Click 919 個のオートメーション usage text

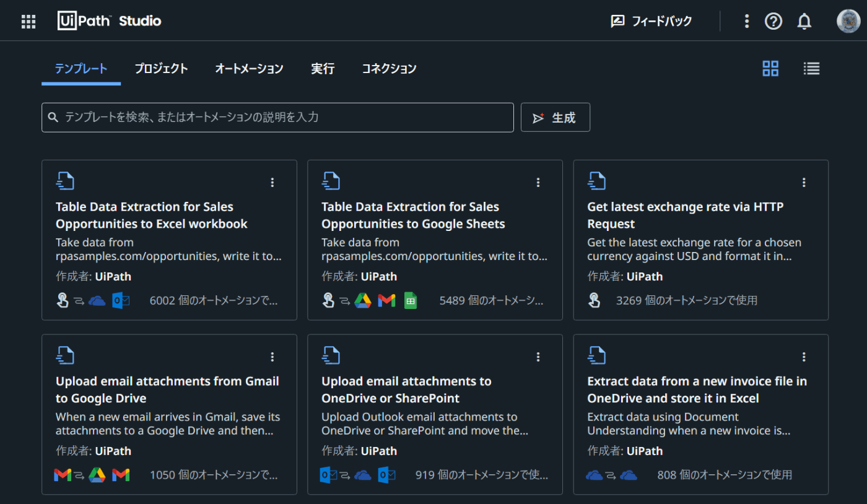pyautogui.click(x=482, y=476)
